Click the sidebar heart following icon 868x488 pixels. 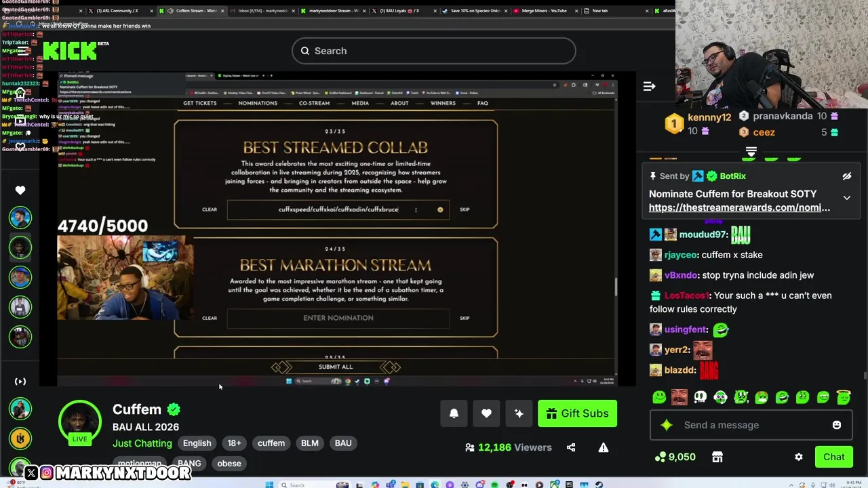20,190
